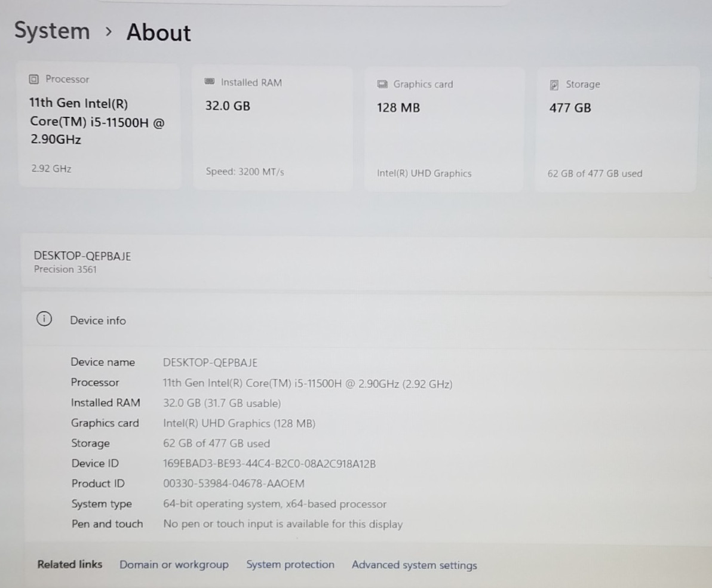Screen dimensions: 712x588
Task: Click the 2.92 GHz text in Processor card
Action: click(51, 169)
